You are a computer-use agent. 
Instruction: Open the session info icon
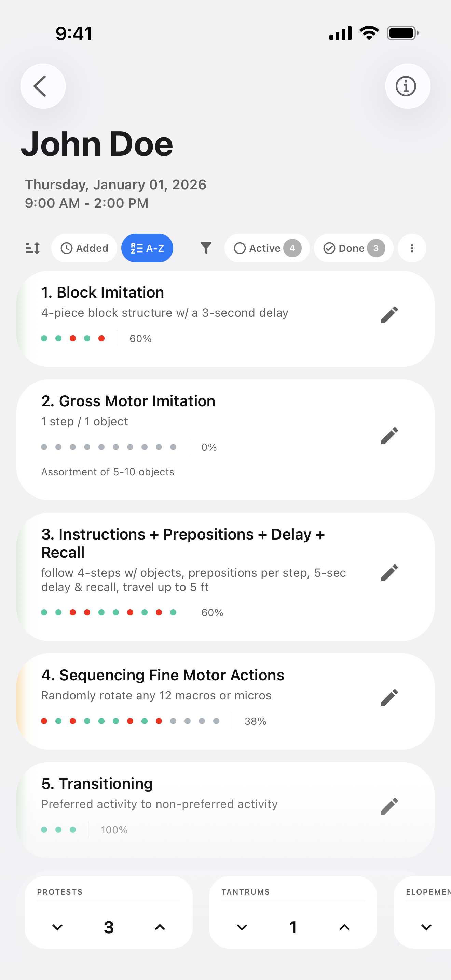(407, 86)
